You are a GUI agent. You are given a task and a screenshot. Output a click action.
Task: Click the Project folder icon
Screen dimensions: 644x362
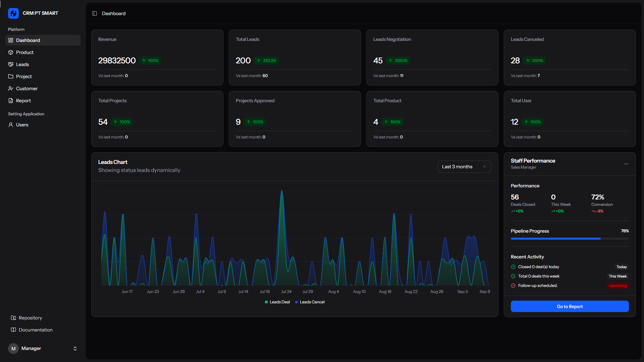(11, 76)
